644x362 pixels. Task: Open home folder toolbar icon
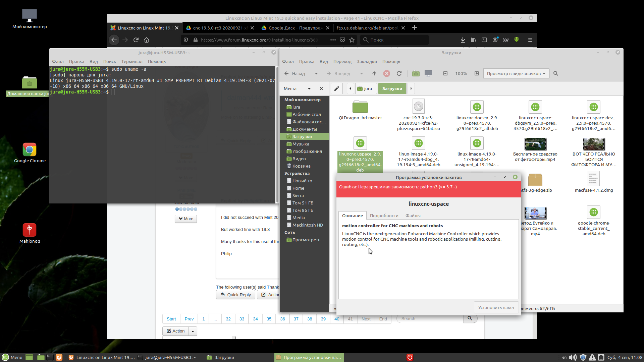416,73
